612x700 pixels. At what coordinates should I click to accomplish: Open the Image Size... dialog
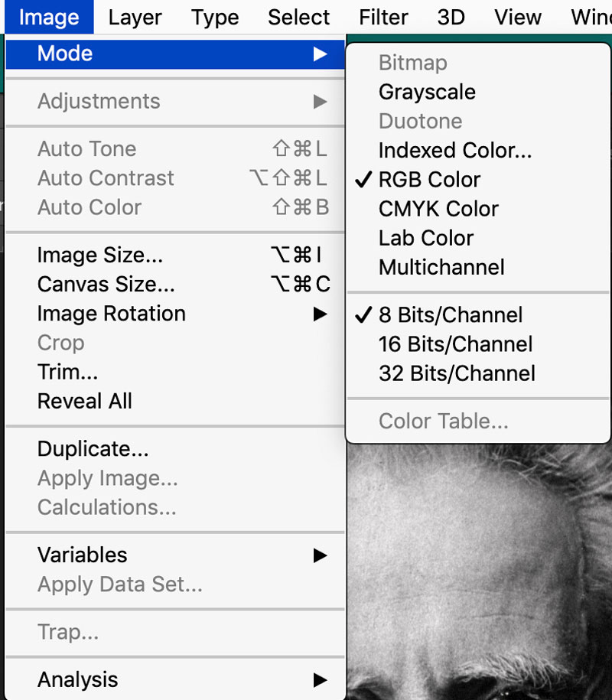point(100,256)
